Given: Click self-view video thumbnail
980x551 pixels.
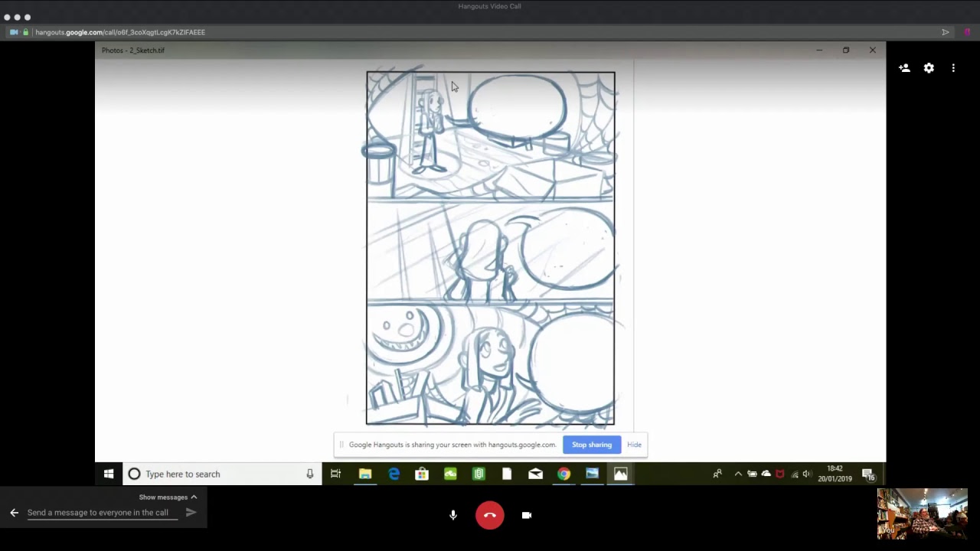Looking at the screenshot, I should tap(923, 514).
